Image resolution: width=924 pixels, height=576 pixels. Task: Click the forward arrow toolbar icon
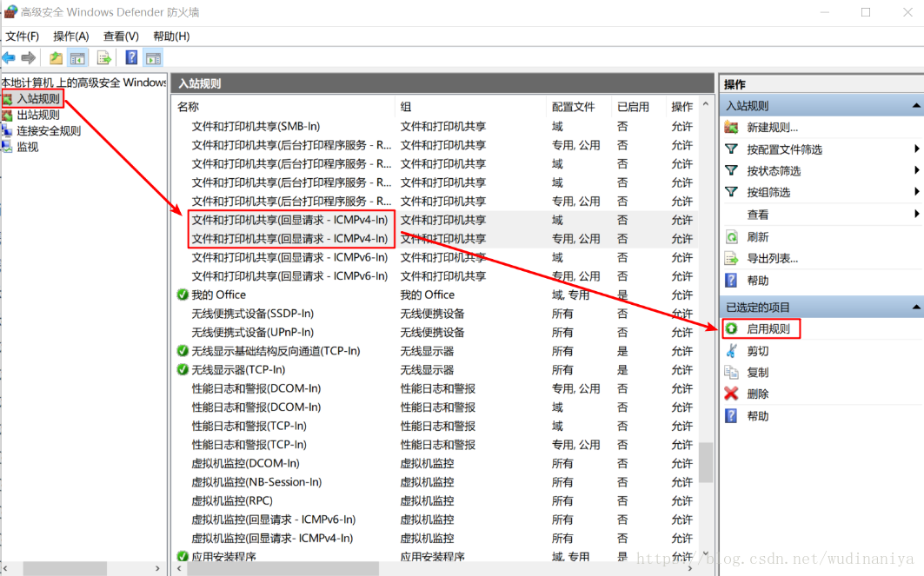pos(29,57)
